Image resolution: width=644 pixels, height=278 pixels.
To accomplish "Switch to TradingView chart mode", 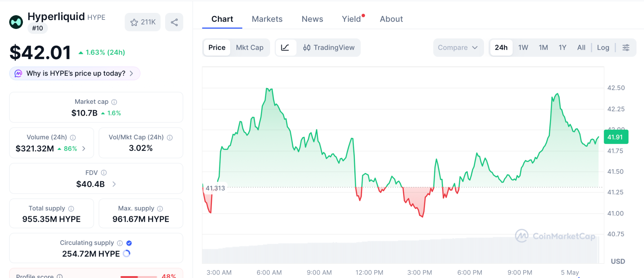I will click(329, 47).
